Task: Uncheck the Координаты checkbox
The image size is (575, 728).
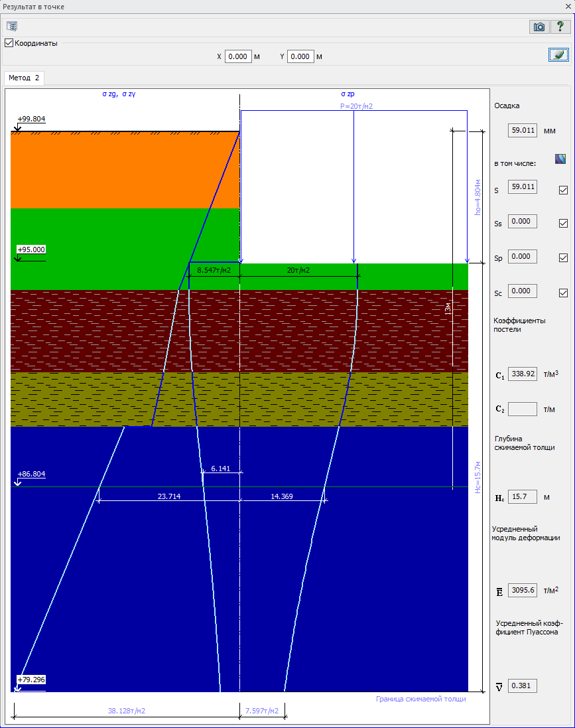Action: pyautogui.click(x=9, y=43)
